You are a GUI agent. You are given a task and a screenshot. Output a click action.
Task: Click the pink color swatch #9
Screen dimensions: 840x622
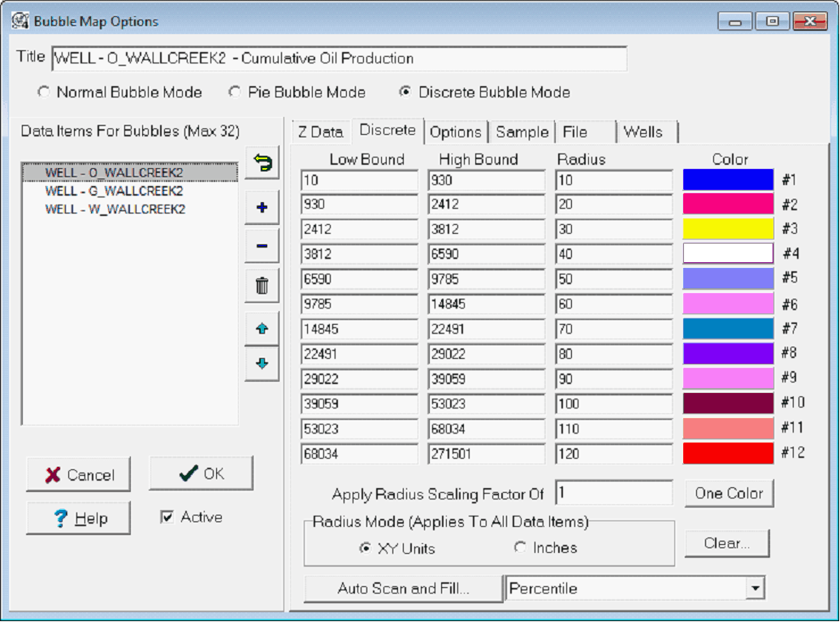click(728, 378)
